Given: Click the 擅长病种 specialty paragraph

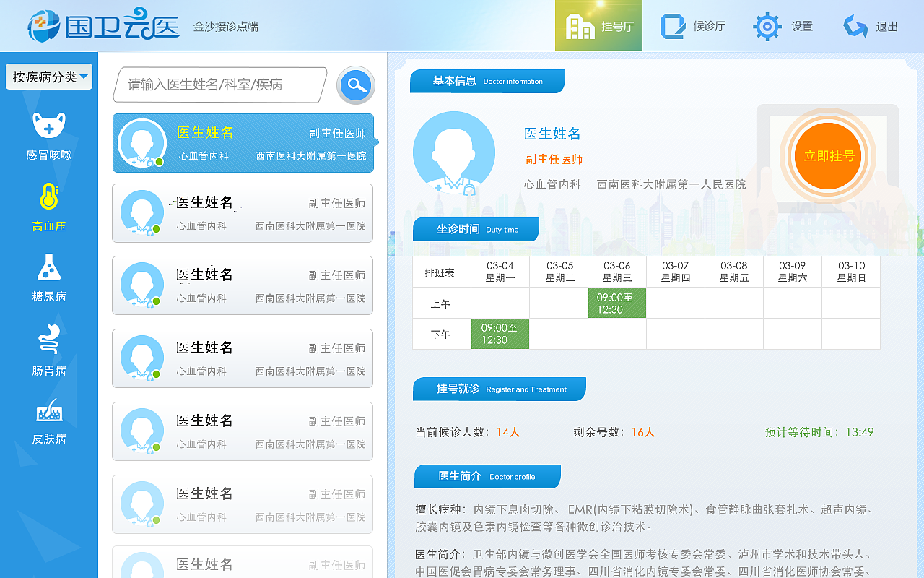Looking at the screenshot, I should (645, 518).
